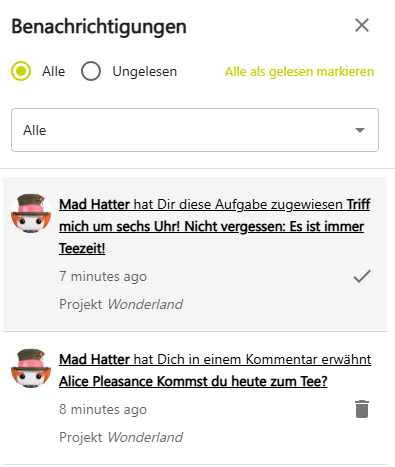
Task: Click Mad Hatter avatar in task notification
Action: coord(31,213)
